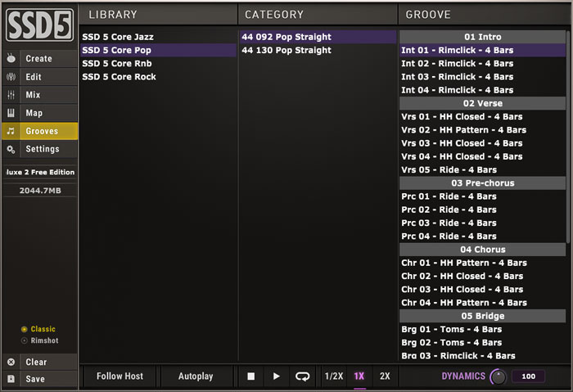The height and width of the screenshot is (392, 573).
Task: Play the selected groove
Action: (x=277, y=376)
